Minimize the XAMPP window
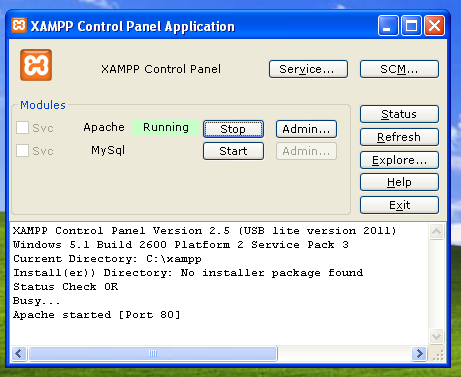 point(388,25)
